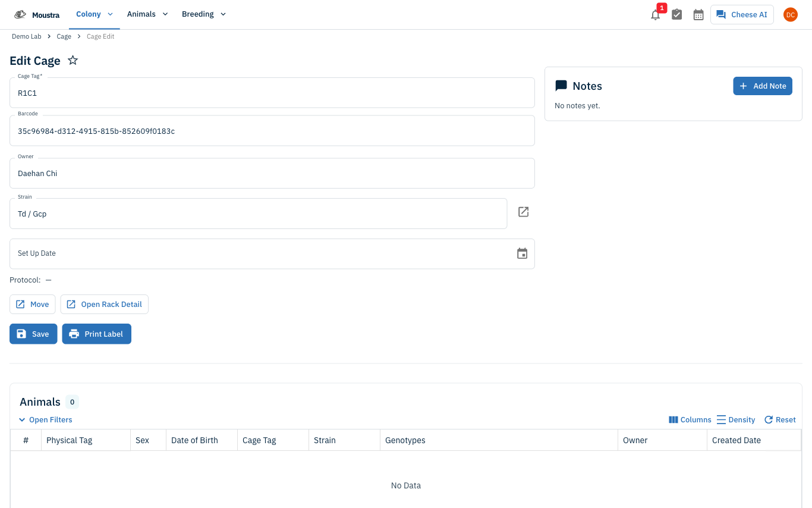This screenshot has width=812, height=508.
Task: Click the notification bell icon
Action: [x=655, y=15]
